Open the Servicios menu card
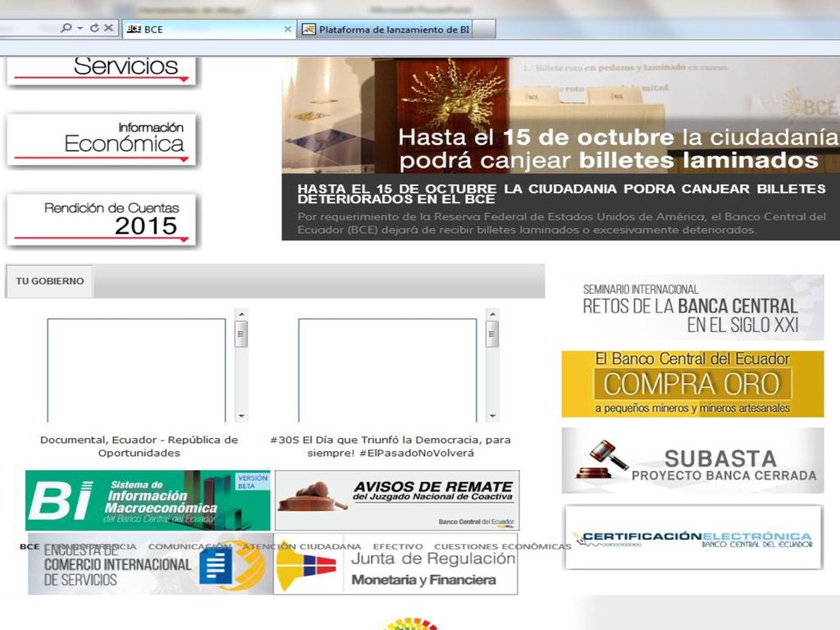Screen dimensions: 840x630 click(102, 71)
